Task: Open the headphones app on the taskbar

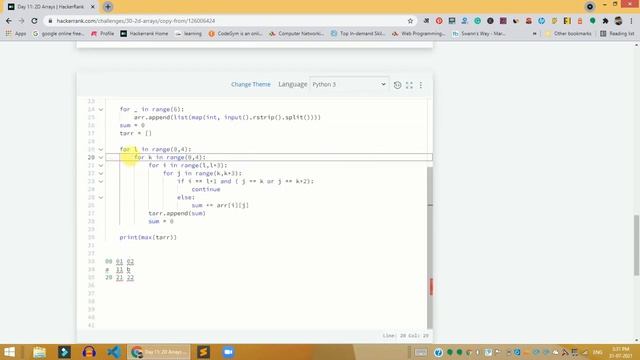Action: point(89,352)
